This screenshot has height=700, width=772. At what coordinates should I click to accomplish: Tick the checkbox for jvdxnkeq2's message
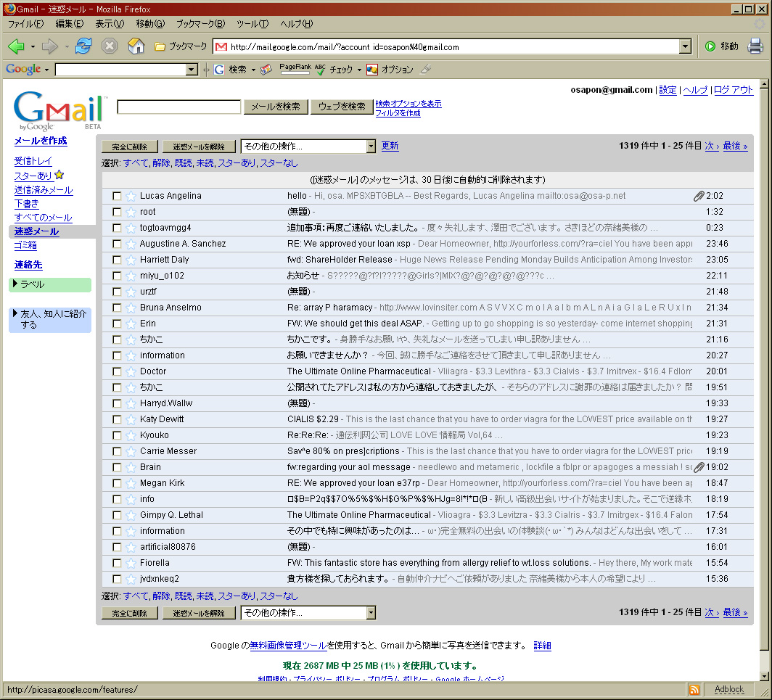pyautogui.click(x=117, y=579)
